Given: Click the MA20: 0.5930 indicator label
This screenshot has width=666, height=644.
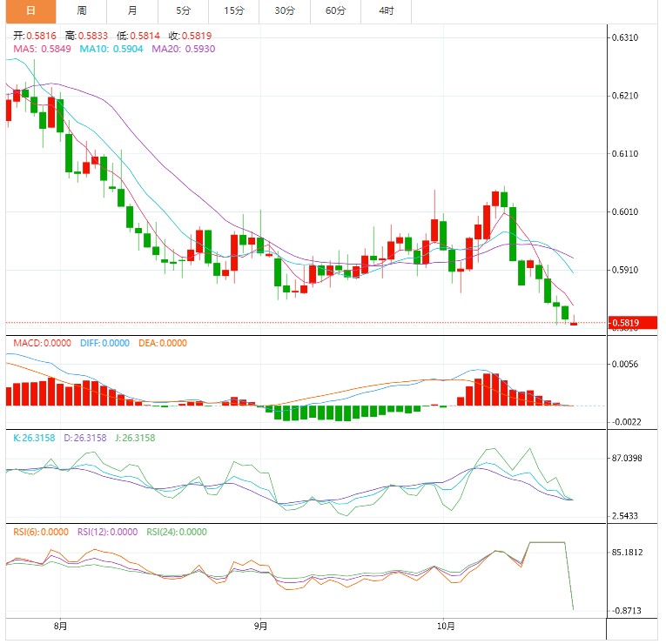Looking at the screenshot, I should [184, 50].
